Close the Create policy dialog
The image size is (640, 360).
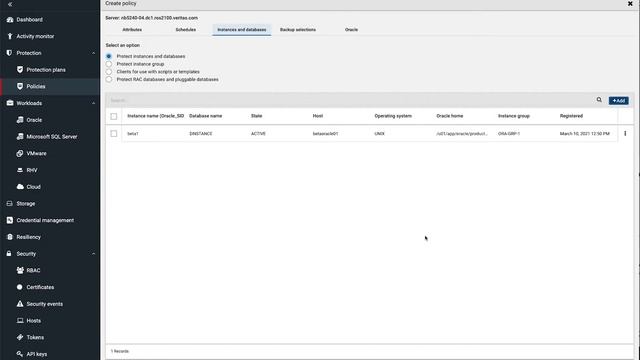pyautogui.click(x=630, y=4)
